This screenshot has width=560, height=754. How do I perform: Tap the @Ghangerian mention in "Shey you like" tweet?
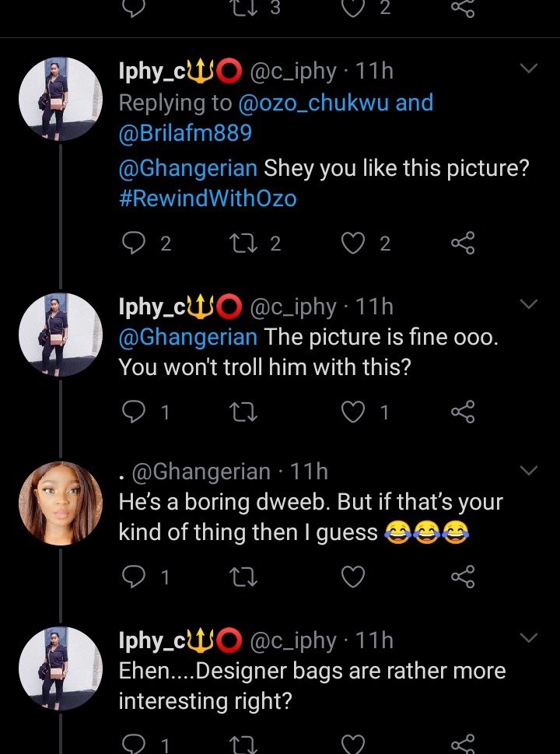point(187,168)
